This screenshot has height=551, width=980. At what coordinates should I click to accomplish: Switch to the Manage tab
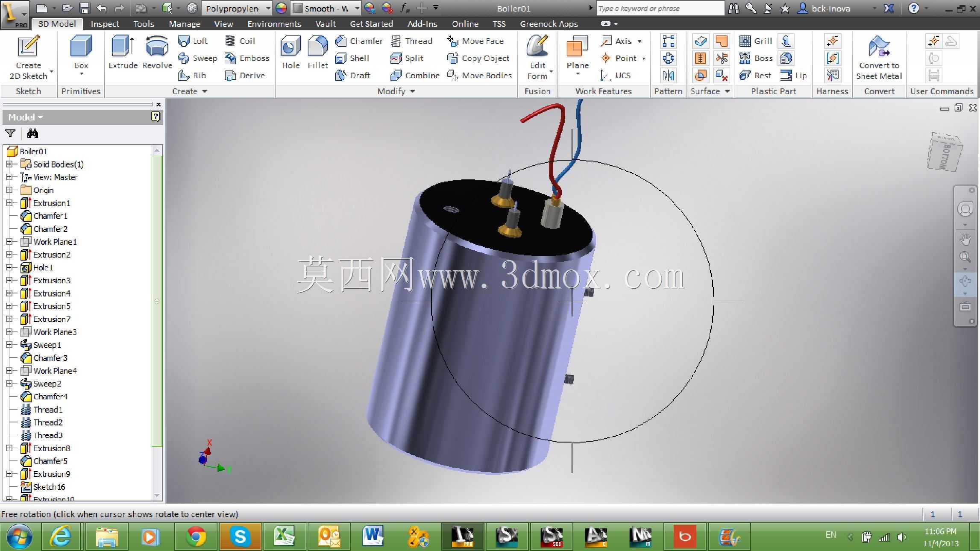184,24
